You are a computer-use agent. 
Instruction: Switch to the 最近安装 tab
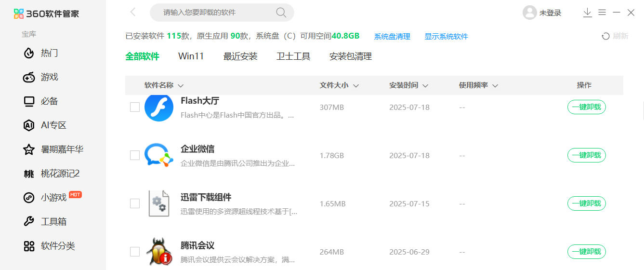tap(240, 56)
